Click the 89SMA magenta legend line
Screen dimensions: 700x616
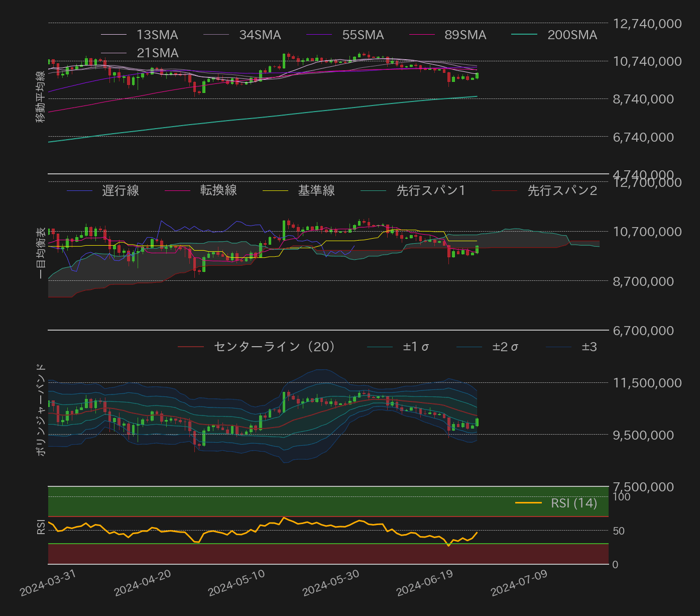[423, 35]
